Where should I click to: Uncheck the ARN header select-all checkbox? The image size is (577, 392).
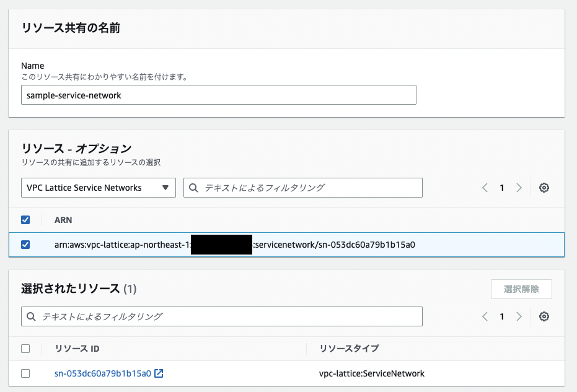(25, 220)
